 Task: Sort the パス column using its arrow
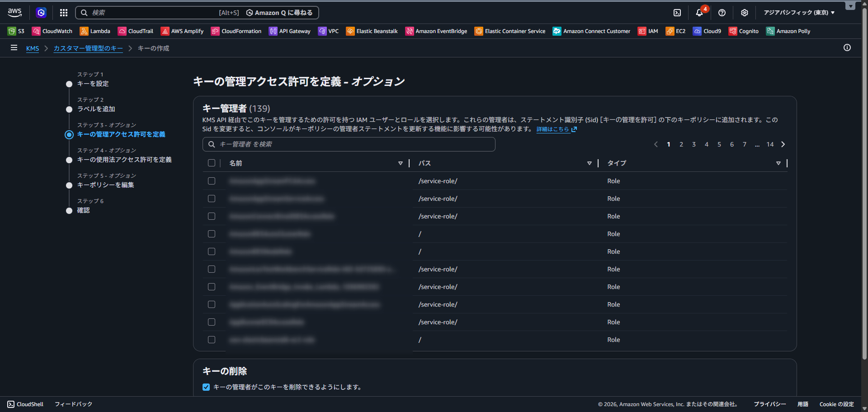coord(590,163)
